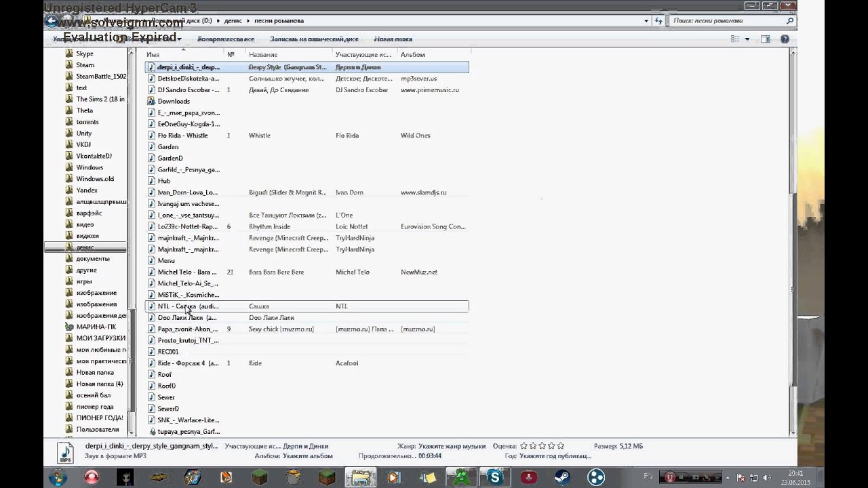Select the Skype folder icon in sidebar
The image size is (868, 488).
click(69, 54)
